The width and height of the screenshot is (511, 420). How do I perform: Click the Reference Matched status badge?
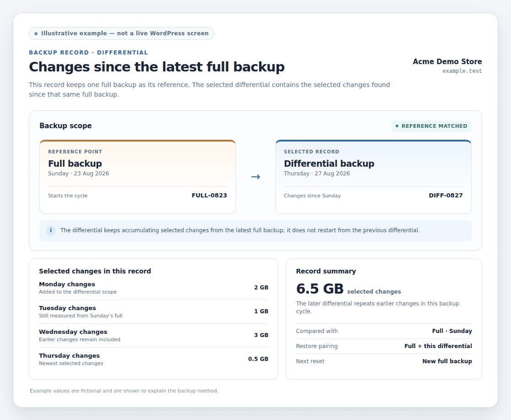(431, 126)
